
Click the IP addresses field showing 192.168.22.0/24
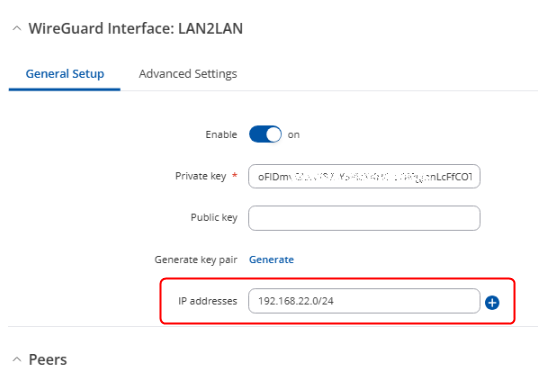(364, 301)
